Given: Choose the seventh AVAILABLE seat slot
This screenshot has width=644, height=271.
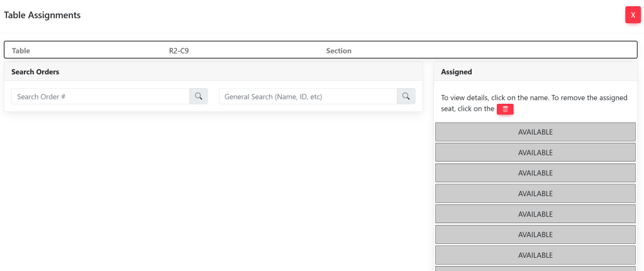Looking at the screenshot, I should (x=535, y=255).
